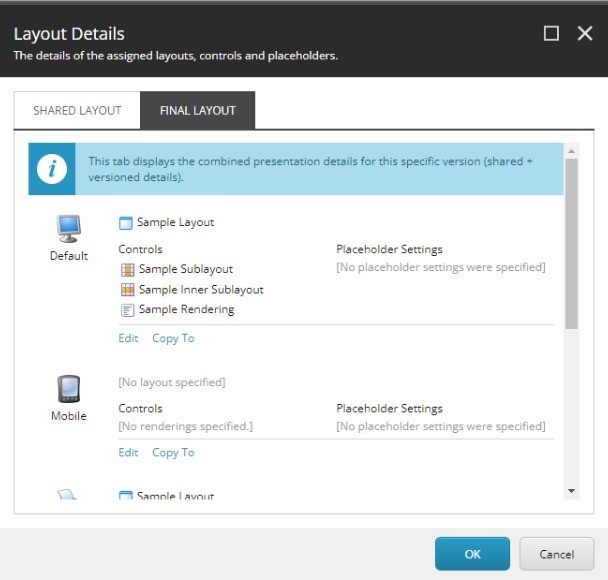Switch to the Shared Layout tab

[x=77, y=110]
